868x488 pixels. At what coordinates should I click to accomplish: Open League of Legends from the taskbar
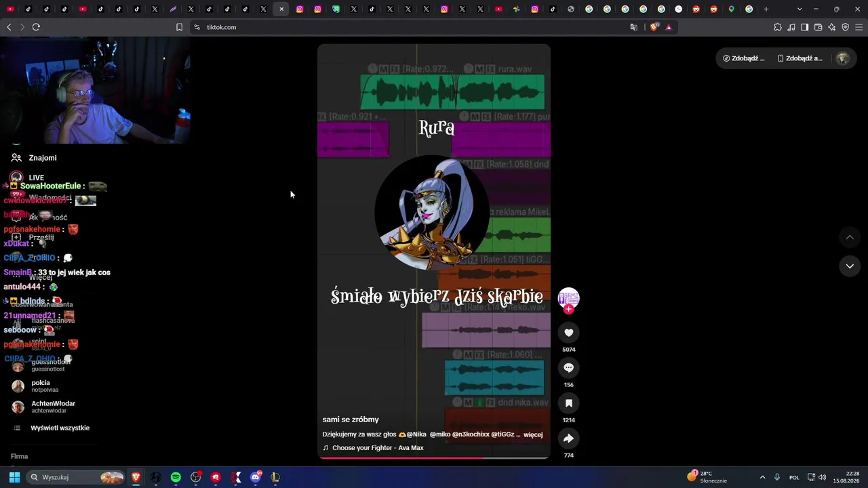click(275, 477)
